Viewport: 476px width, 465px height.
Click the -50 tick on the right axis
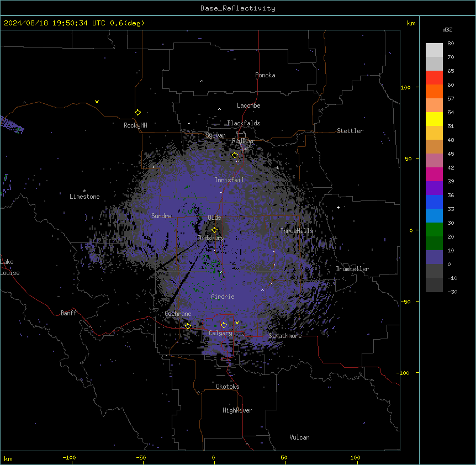tap(405, 302)
